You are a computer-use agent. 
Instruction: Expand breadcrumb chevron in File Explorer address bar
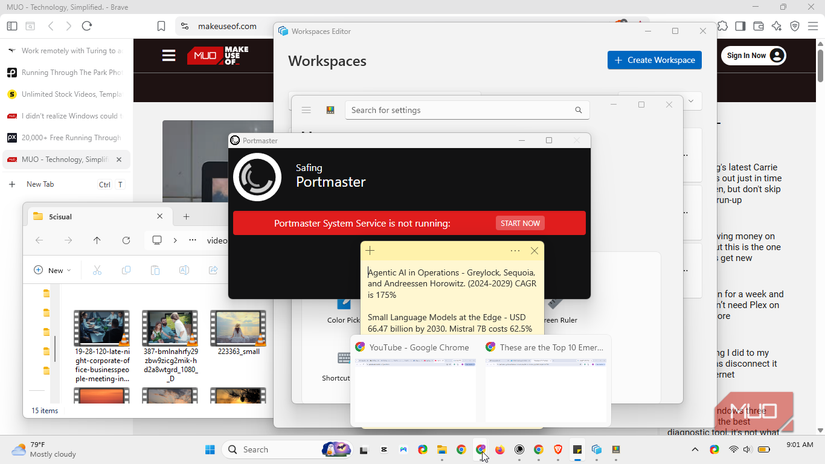point(175,240)
